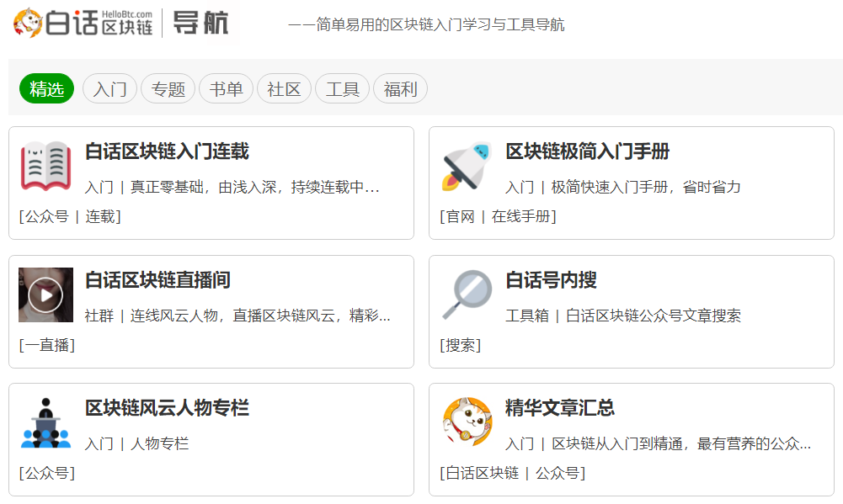
Task: Click the 白话区块链 tag under 精华文章汇总
Action: tap(483, 474)
